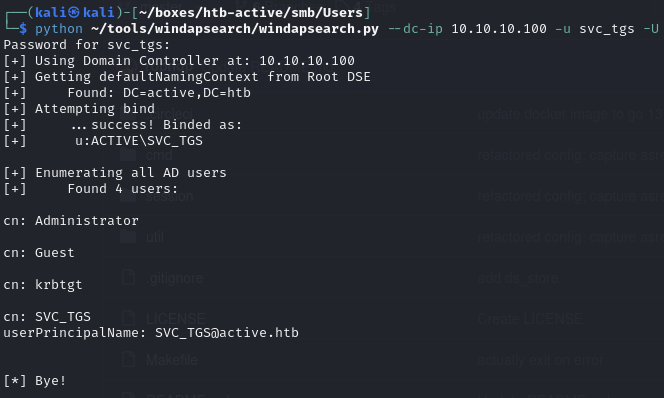Open the 'Create LICENSE' commit message

[x=530, y=319]
